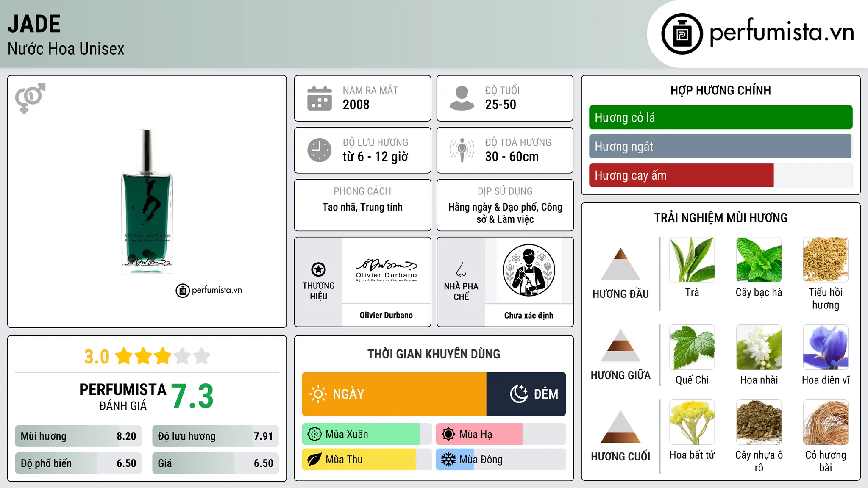
Task: Click the Mùa Thu season bar
Action: tap(367, 460)
